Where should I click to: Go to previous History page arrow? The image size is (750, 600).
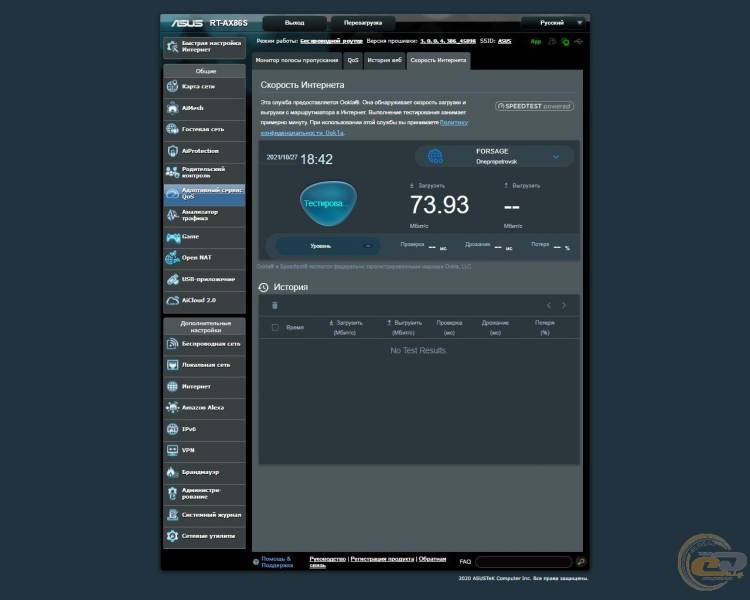point(549,305)
